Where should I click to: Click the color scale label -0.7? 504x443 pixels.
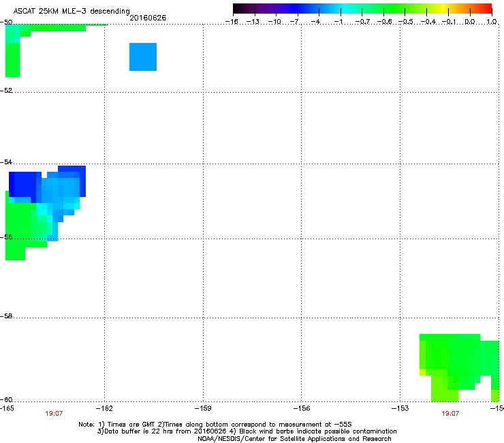tap(362, 22)
